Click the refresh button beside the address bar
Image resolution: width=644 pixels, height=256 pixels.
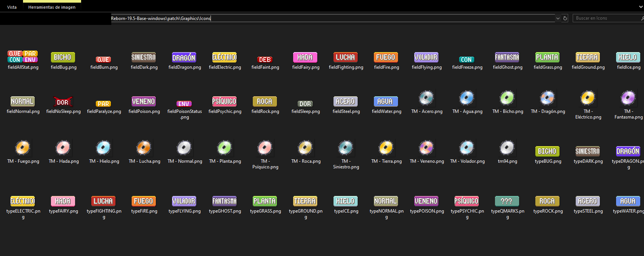click(x=565, y=18)
